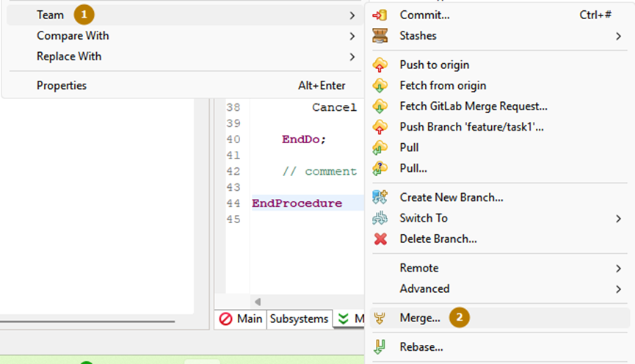Click the Create New Branch icon

(380, 197)
